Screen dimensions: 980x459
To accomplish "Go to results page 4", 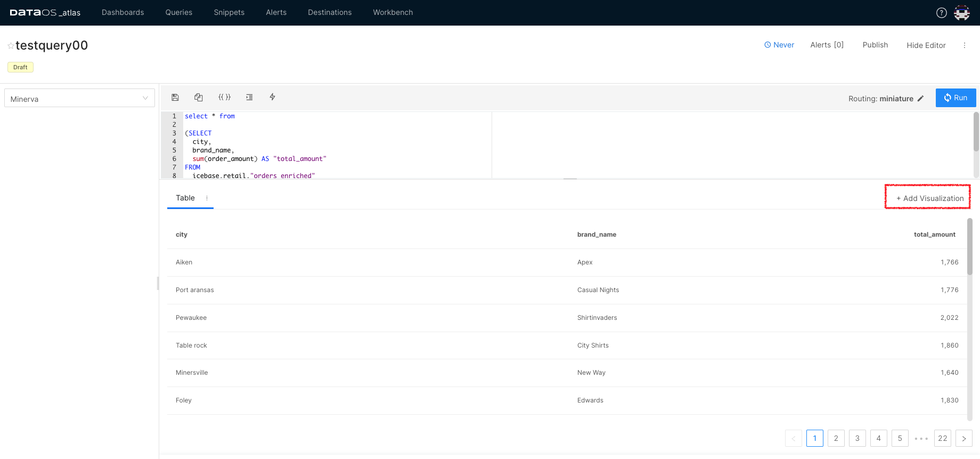I will pyautogui.click(x=879, y=438).
